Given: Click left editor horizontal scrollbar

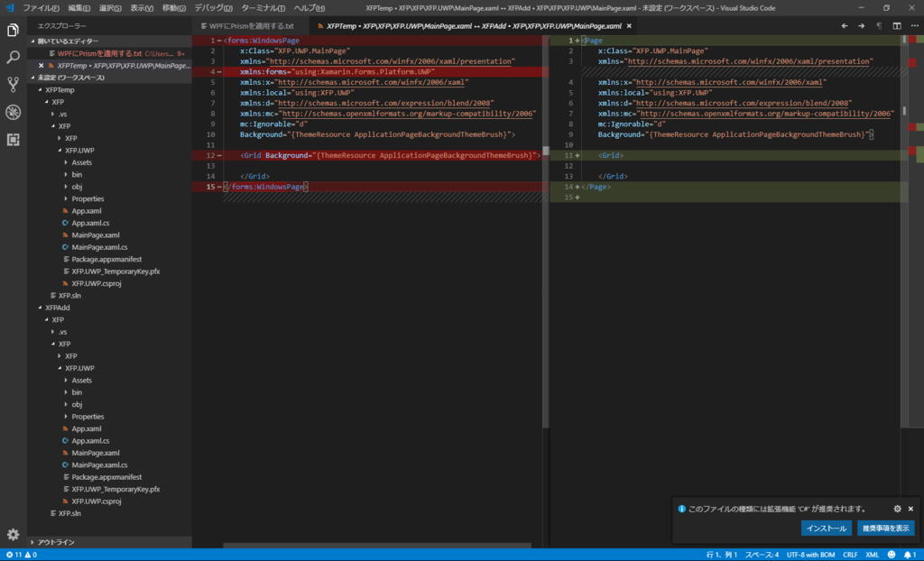Looking at the screenshot, I should [x=377, y=546].
